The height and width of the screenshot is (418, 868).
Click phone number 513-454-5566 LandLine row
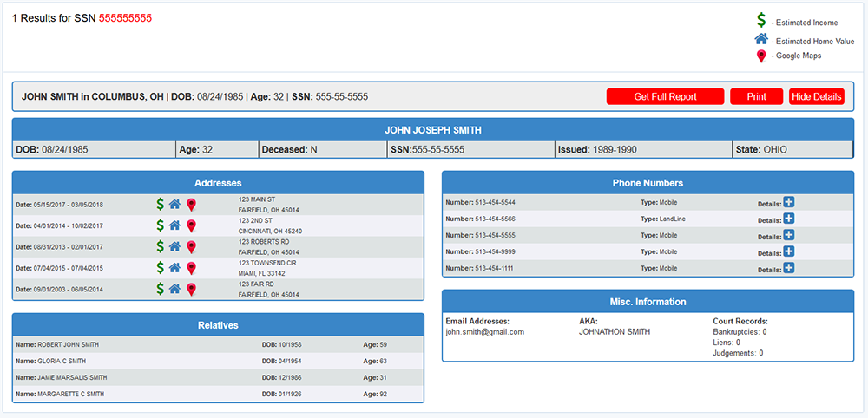[x=648, y=219]
